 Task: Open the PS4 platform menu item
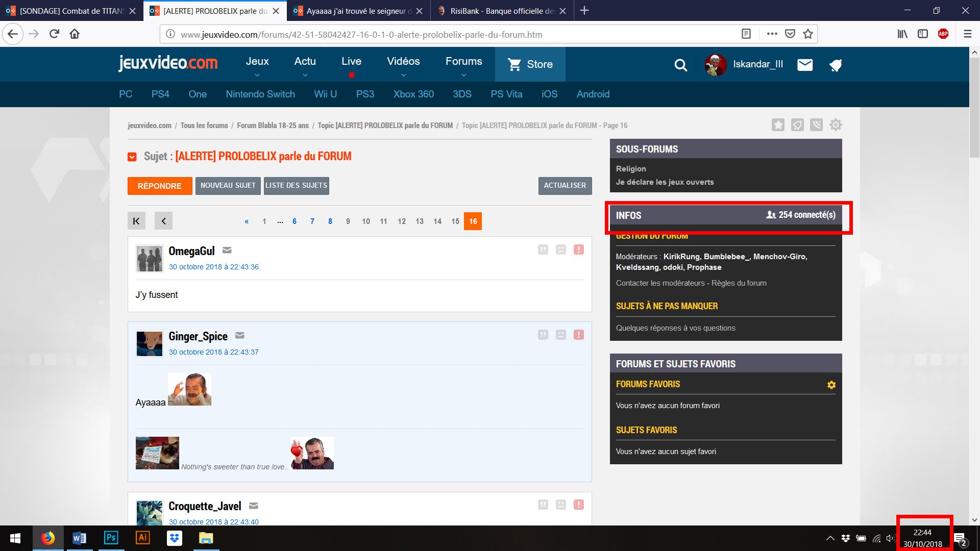160,94
